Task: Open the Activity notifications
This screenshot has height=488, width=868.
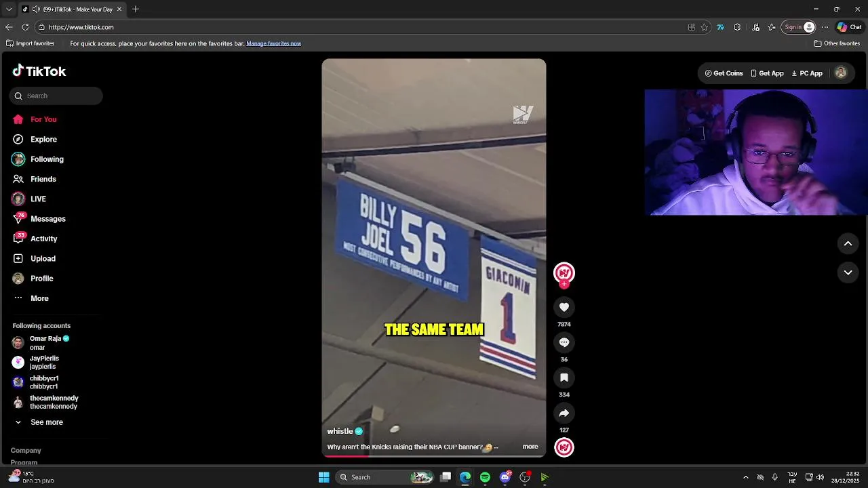Action: click(35, 239)
